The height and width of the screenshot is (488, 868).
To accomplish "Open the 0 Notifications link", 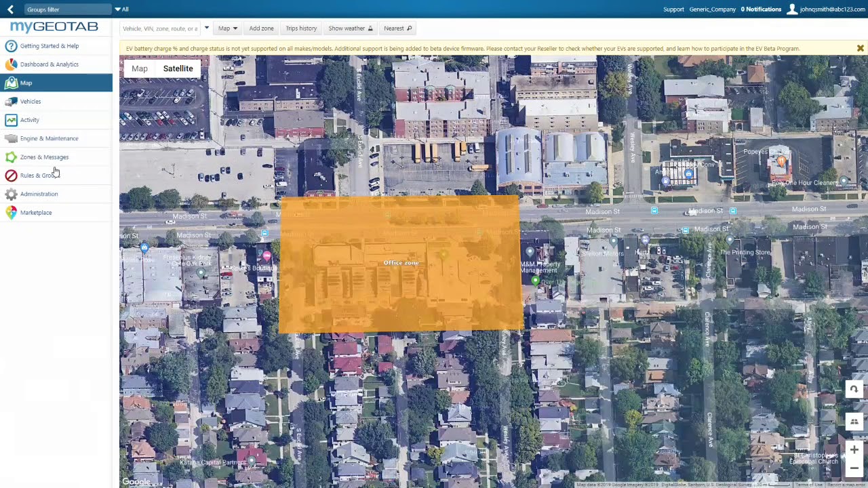I will pos(761,9).
